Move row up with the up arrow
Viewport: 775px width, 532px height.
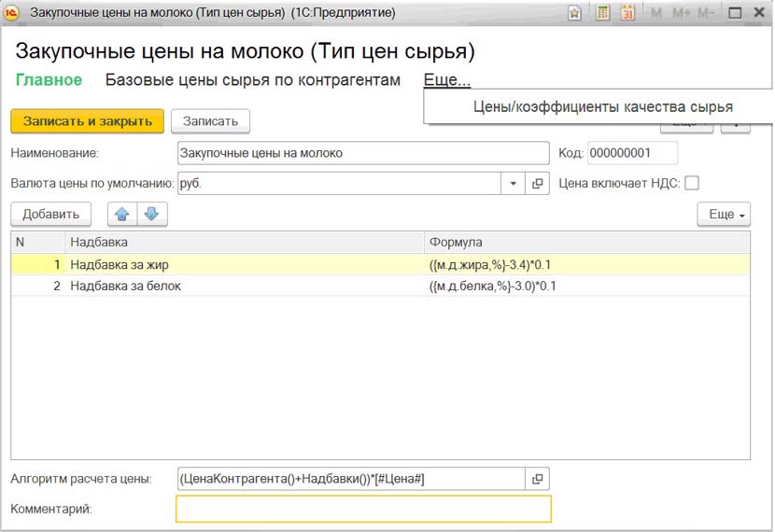[x=121, y=215]
